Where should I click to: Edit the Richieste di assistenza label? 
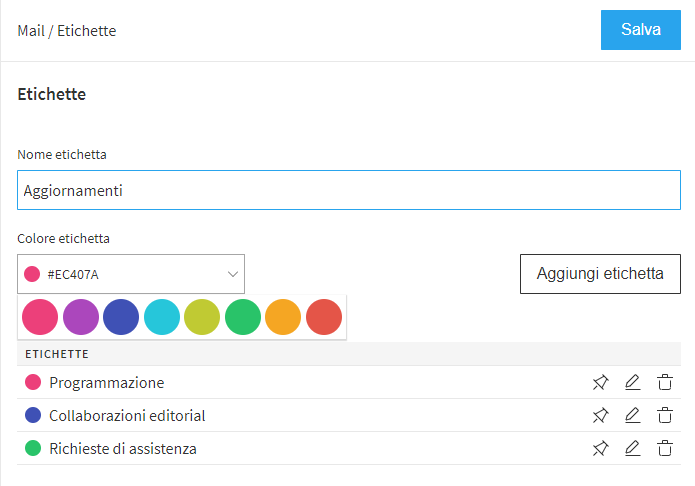coord(632,449)
